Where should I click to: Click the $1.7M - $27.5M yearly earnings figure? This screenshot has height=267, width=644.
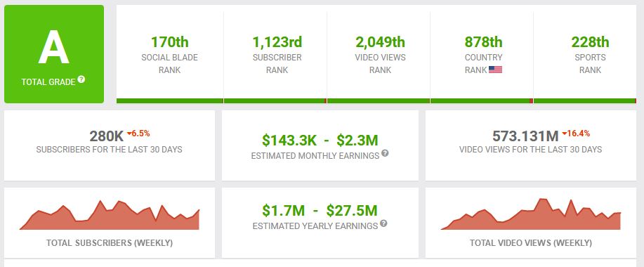click(320, 211)
